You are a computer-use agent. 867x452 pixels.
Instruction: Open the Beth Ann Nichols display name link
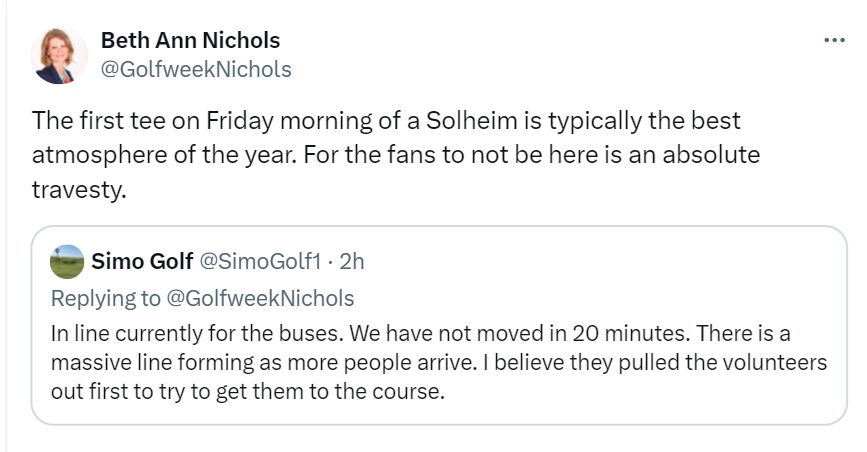click(x=190, y=41)
